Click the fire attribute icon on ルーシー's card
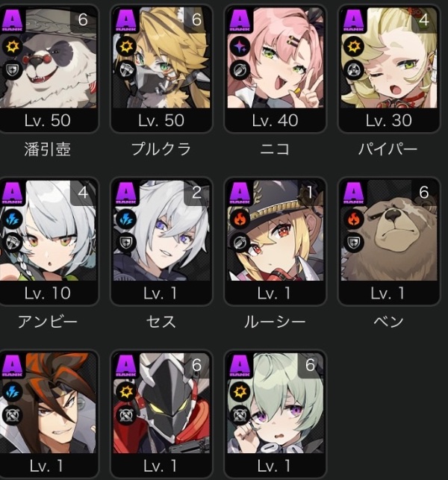 tap(240, 219)
